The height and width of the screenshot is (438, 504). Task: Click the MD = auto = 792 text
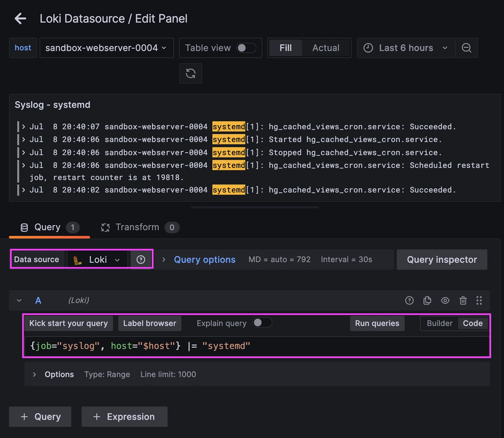click(279, 260)
